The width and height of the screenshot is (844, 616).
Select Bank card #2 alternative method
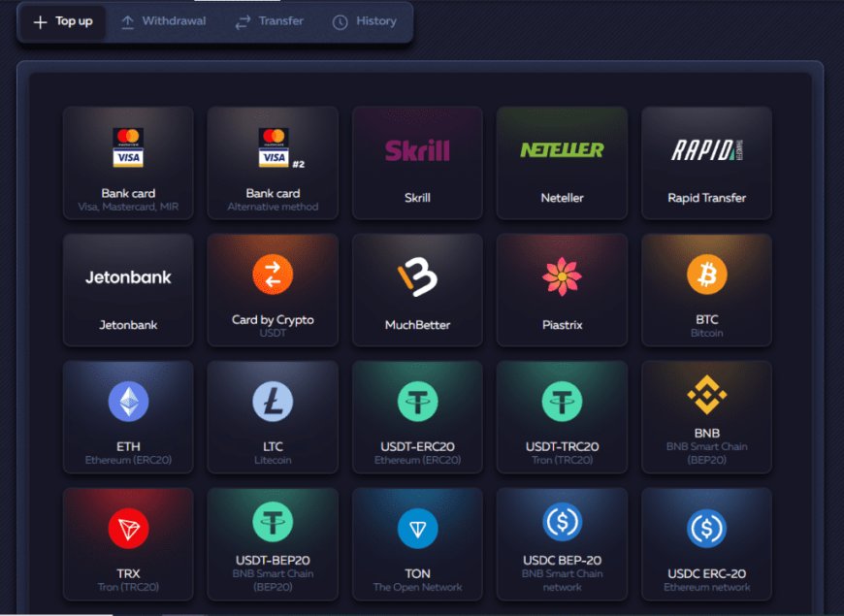[273, 163]
